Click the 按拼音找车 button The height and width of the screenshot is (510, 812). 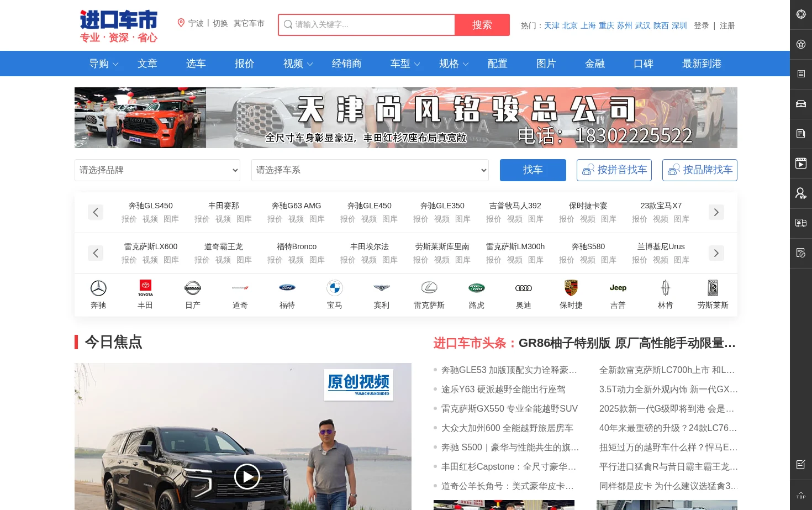tap(614, 170)
